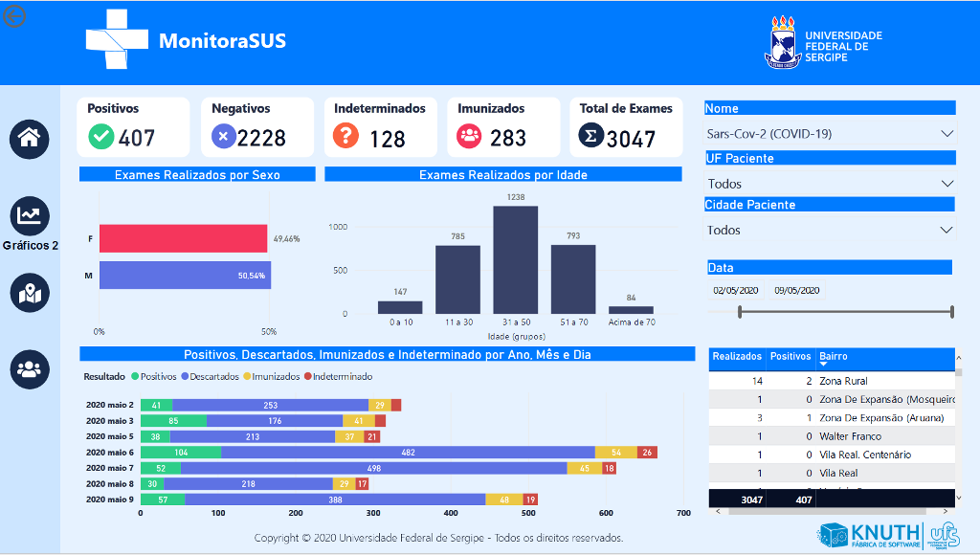The image size is (980, 555).
Task: Select yellow 54 segment for 2020 maio 6
Action: pyautogui.click(x=615, y=452)
